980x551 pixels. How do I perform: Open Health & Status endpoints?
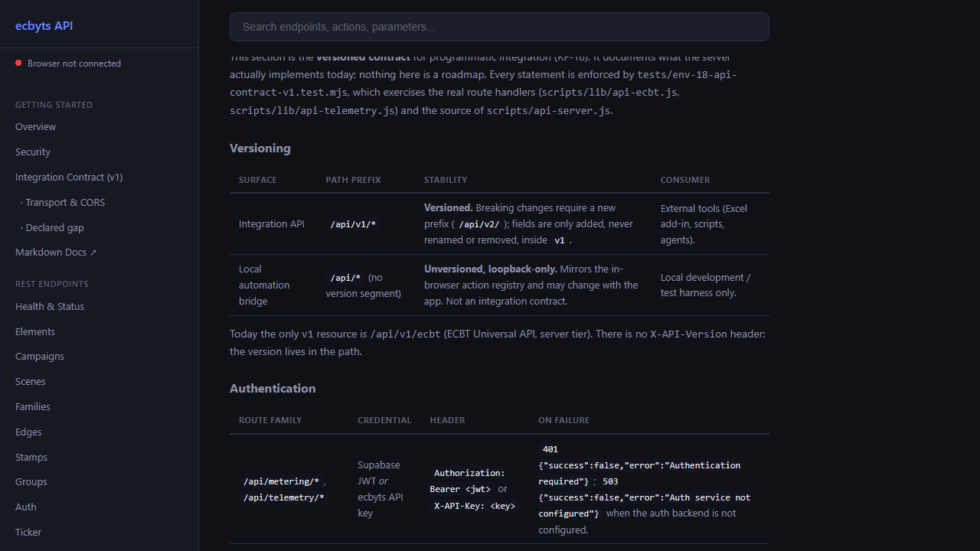pyautogui.click(x=50, y=306)
